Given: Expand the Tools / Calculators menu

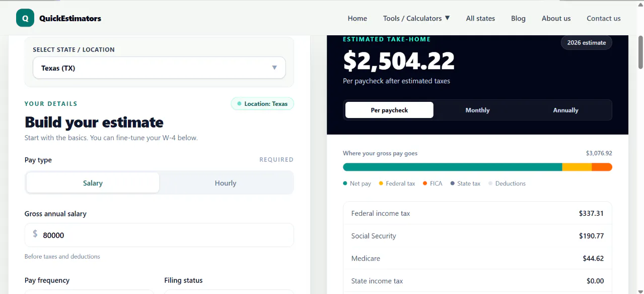Looking at the screenshot, I should (416, 18).
